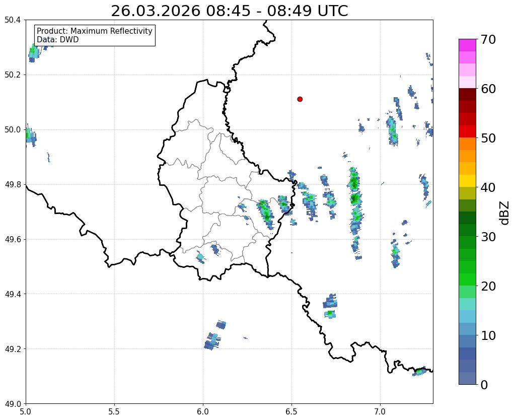515x420 pixels.
Task: Click the red station marker dot
Action: (x=300, y=99)
